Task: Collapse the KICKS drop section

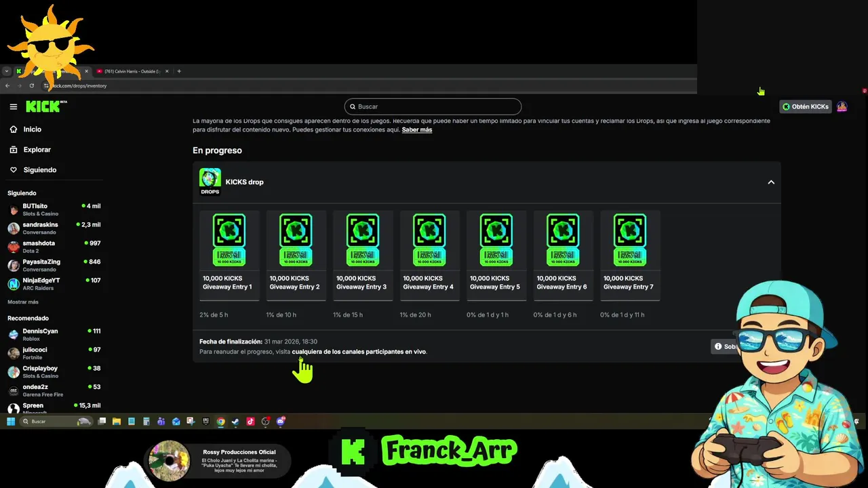Action: (771, 182)
